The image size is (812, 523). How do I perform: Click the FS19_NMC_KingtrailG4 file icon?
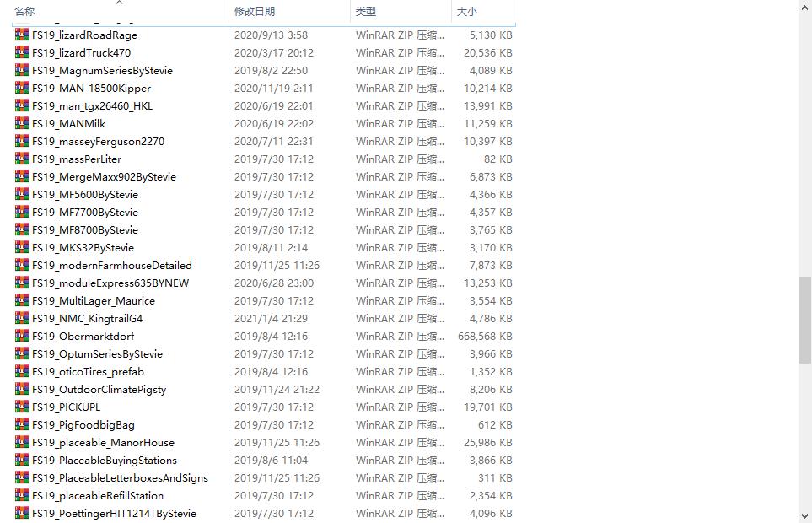(x=22, y=318)
